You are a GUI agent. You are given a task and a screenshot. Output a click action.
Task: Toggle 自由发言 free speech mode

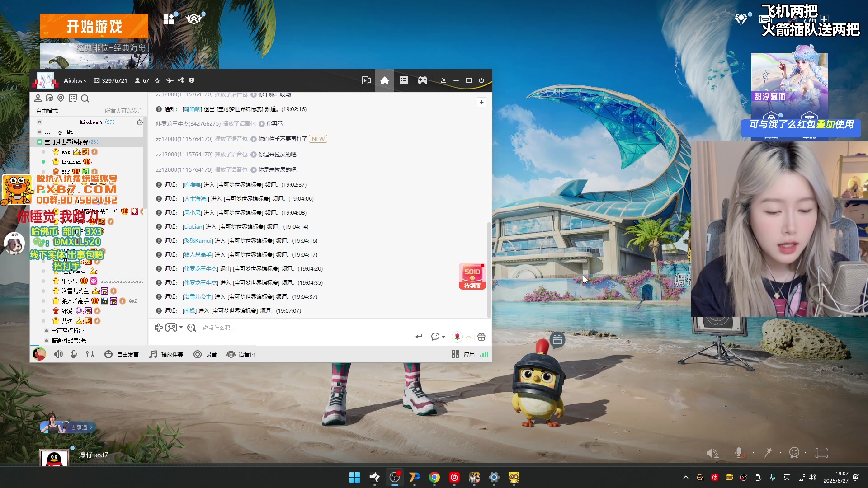coord(122,354)
